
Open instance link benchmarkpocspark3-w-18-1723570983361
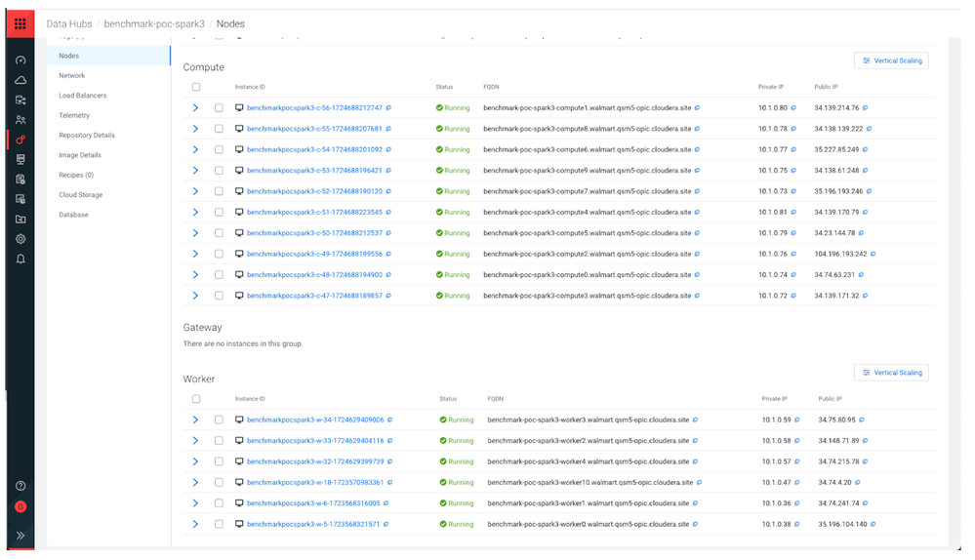pyautogui.click(x=315, y=483)
